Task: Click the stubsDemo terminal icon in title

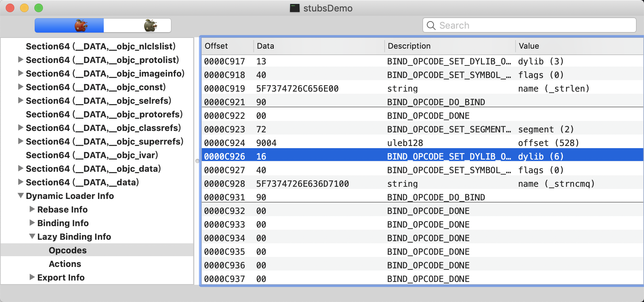Action: pyautogui.click(x=294, y=8)
